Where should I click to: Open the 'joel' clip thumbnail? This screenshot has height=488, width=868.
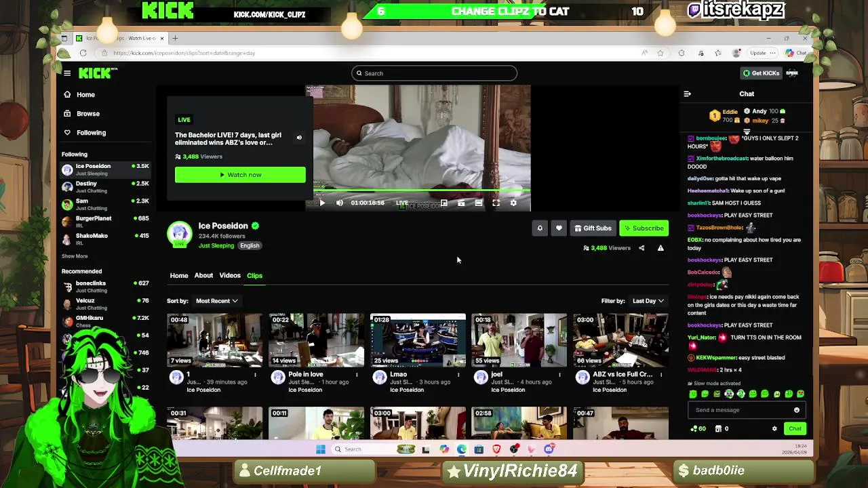coord(519,340)
